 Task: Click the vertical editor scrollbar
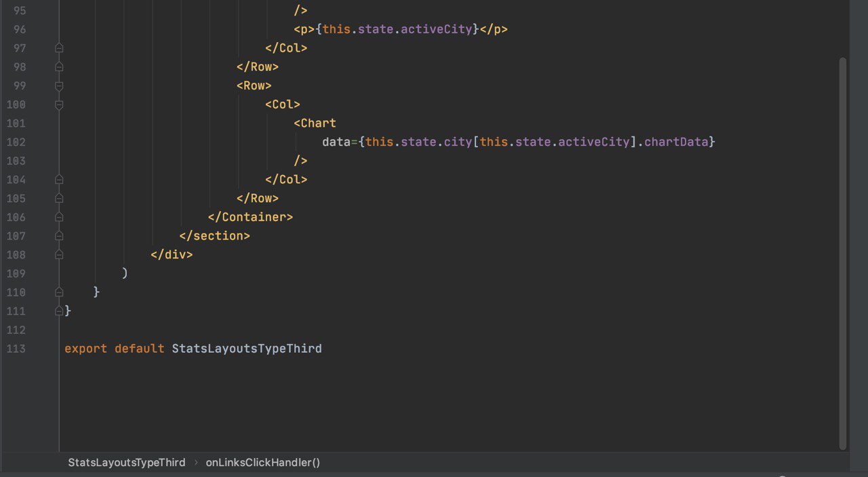coord(843,253)
